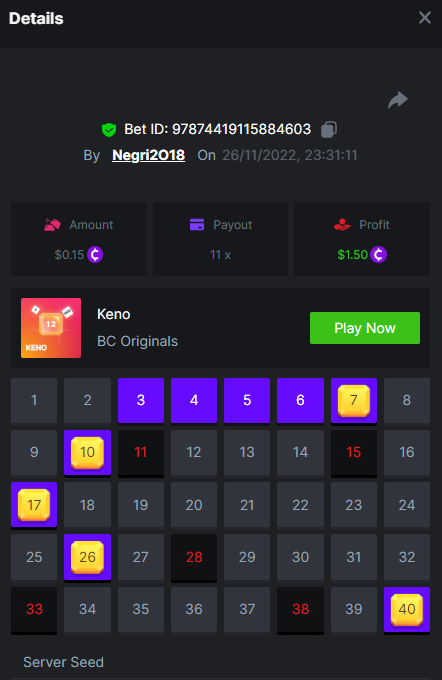Viewport: 442px width, 680px height.
Task: Click the Keno game thumbnail
Action: click(51, 328)
